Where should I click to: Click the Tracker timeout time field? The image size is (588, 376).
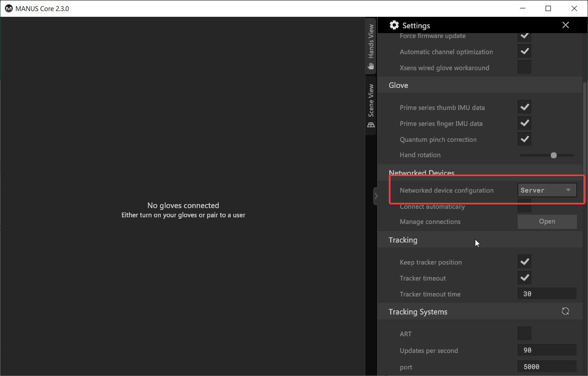tap(547, 294)
